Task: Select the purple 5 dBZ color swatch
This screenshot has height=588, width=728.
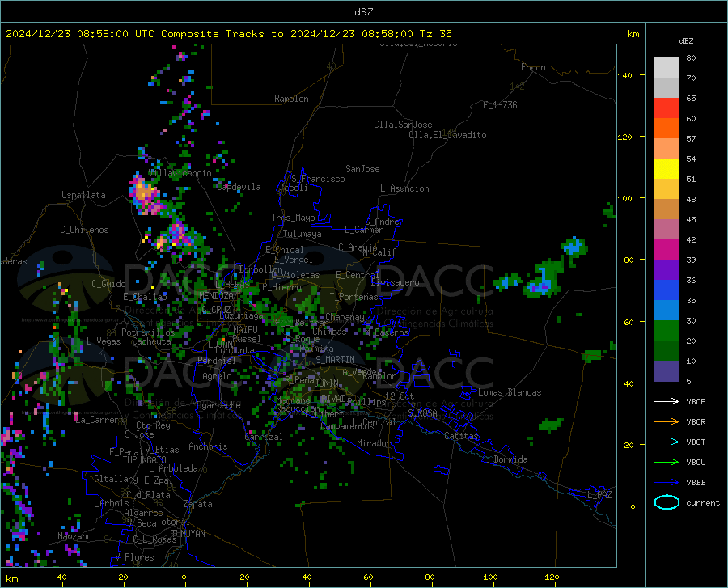Action: [667, 371]
